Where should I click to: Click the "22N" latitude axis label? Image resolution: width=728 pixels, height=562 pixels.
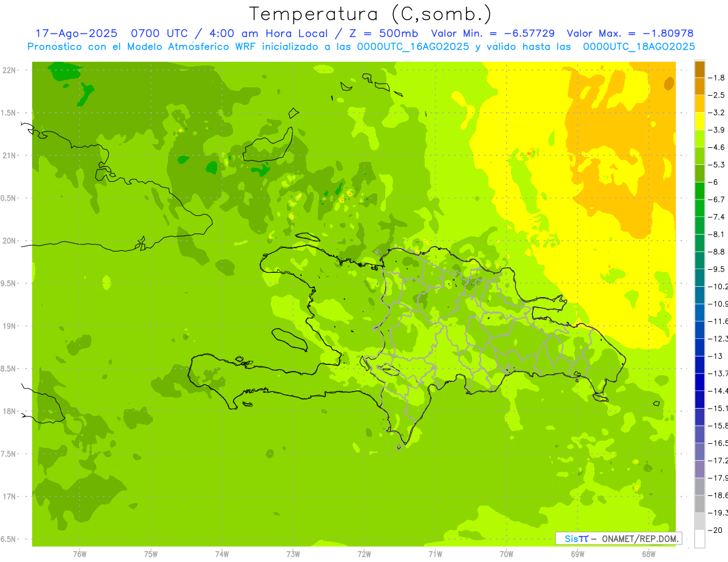[8, 70]
